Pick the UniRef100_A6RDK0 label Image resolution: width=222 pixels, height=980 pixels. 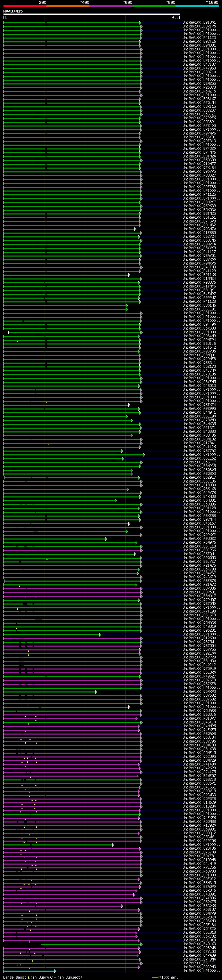[x=199, y=917]
